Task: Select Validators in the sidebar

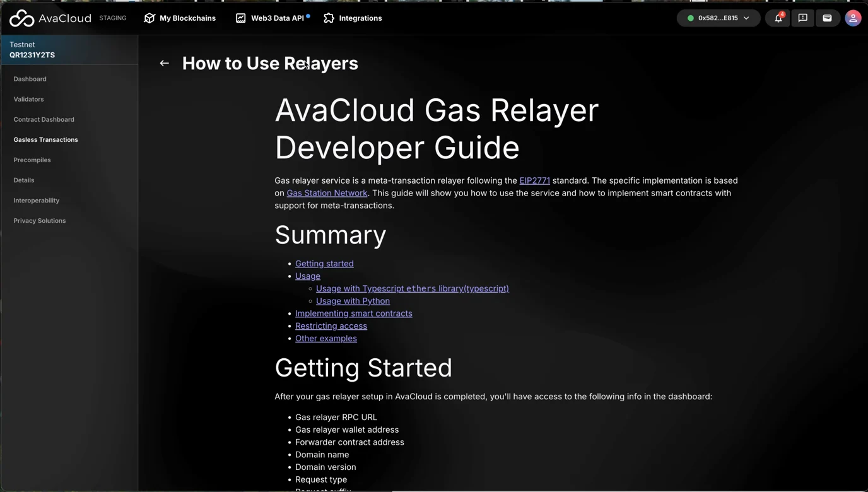Action: 29,99
